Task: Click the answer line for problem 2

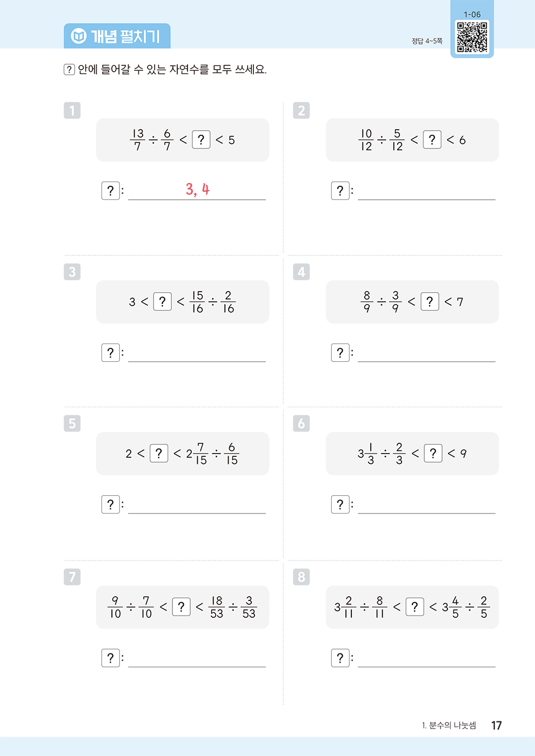Action: coord(426,199)
